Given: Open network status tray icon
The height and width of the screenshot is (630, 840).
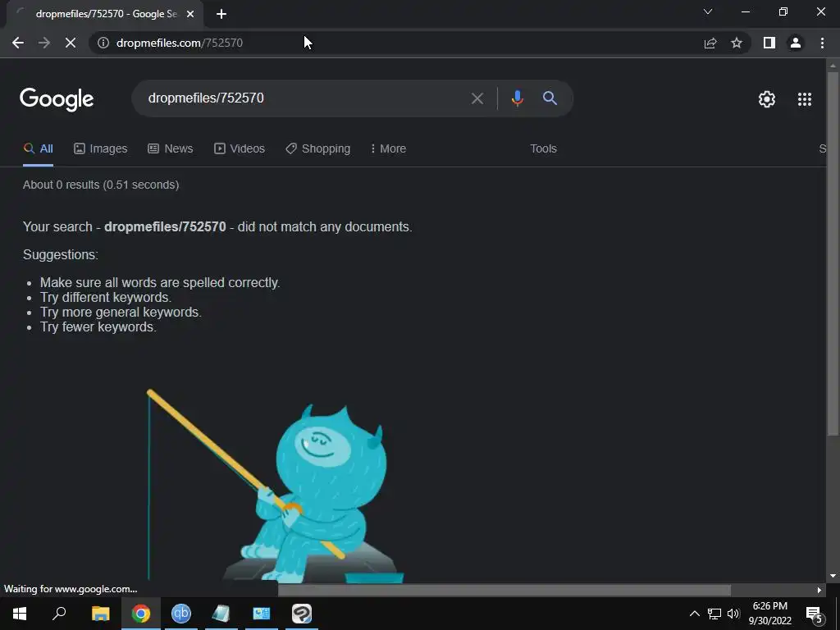Looking at the screenshot, I should pyautogui.click(x=714, y=614).
